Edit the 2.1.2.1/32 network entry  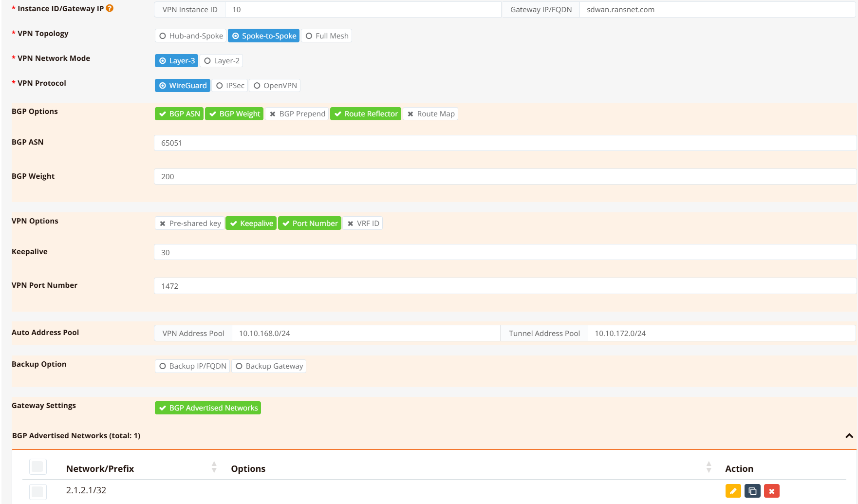(x=733, y=491)
